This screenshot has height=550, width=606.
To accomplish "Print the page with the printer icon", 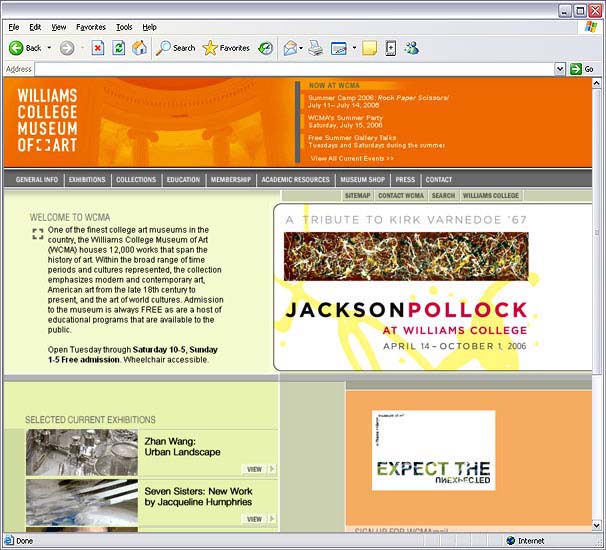I will 316,48.
